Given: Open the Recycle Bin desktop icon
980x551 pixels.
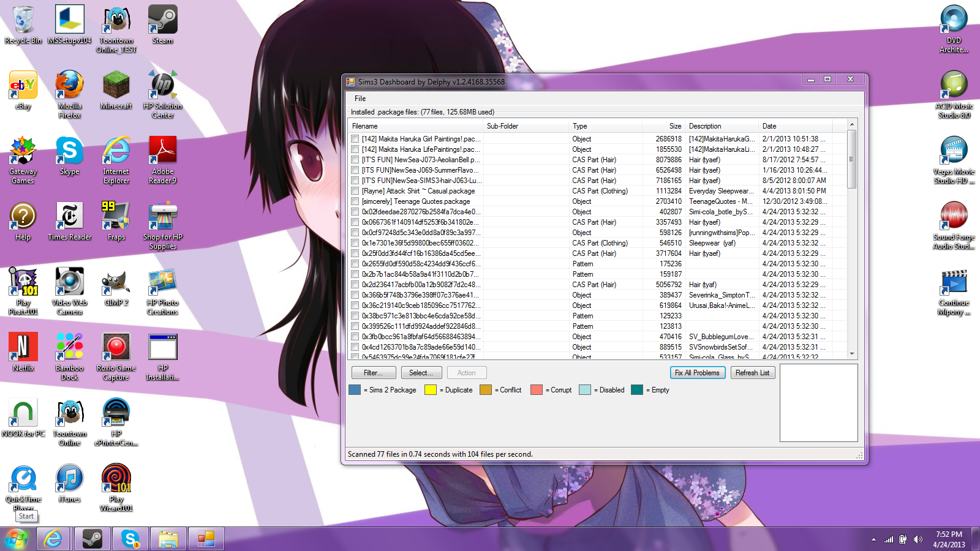Looking at the screenshot, I should coord(23,24).
